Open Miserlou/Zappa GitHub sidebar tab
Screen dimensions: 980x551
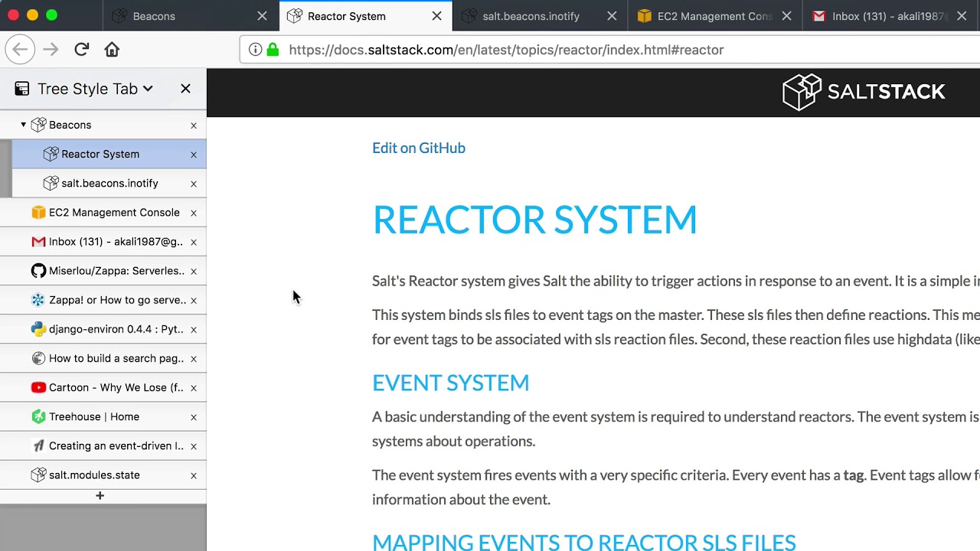(x=103, y=270)
